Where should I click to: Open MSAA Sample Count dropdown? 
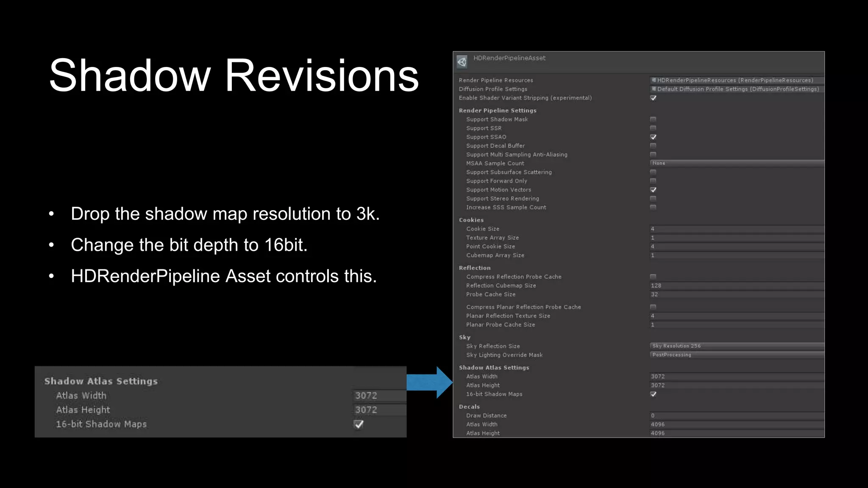(737, 163)
